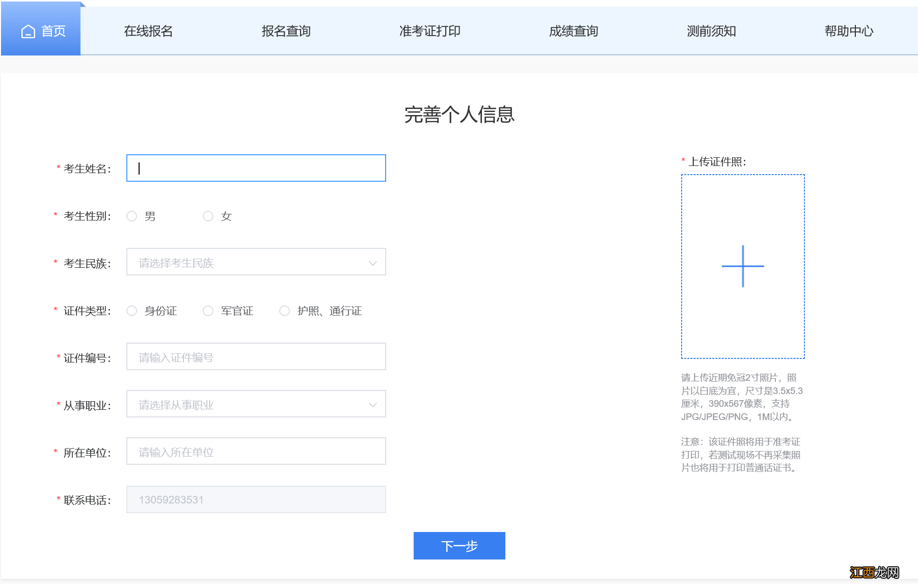This screenshot has height=588, width=918.
Task: Open the 帮助中心 tab
Action: point(849,31)
